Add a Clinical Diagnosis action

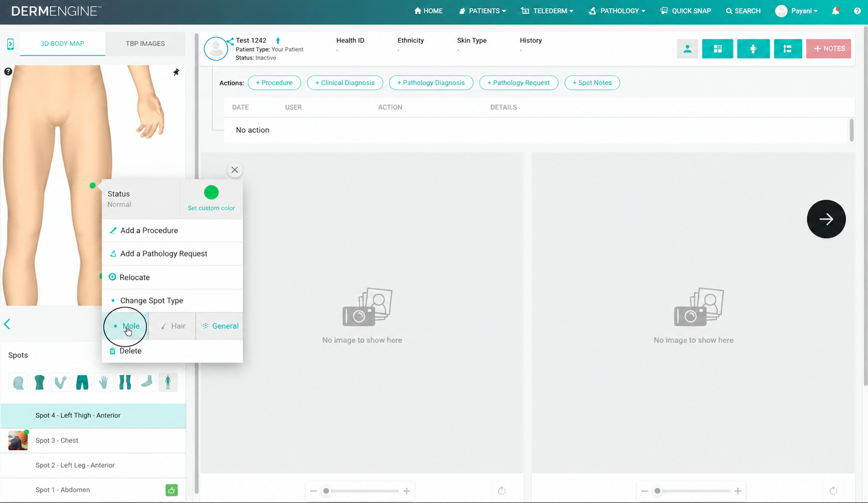pos(345,83)
